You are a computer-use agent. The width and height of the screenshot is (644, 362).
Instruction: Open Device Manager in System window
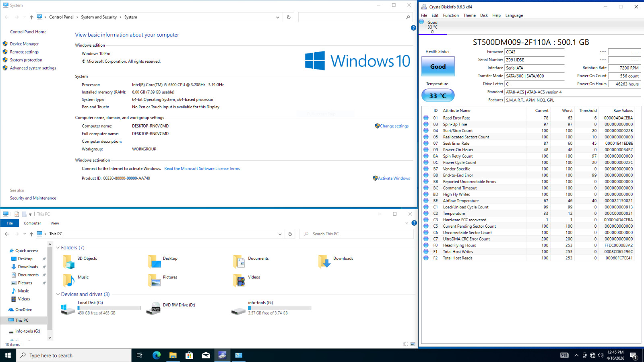tap(24, 44)
